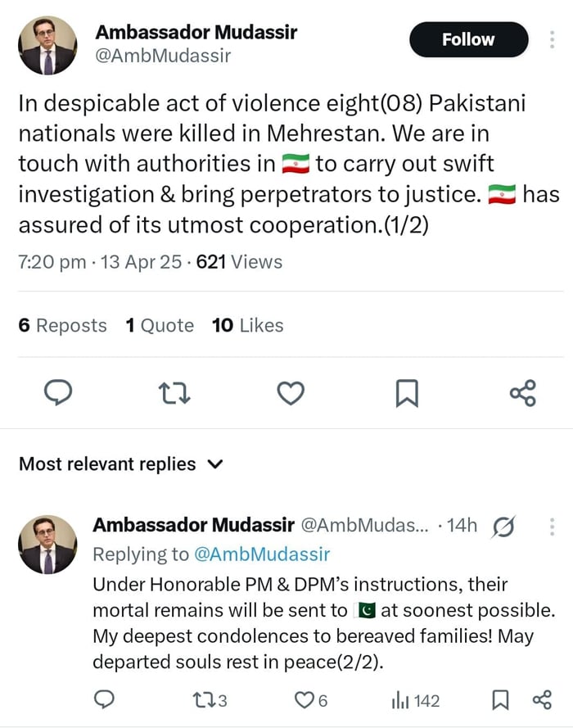Repost the main tweet
573x728 pixels.
174,394
